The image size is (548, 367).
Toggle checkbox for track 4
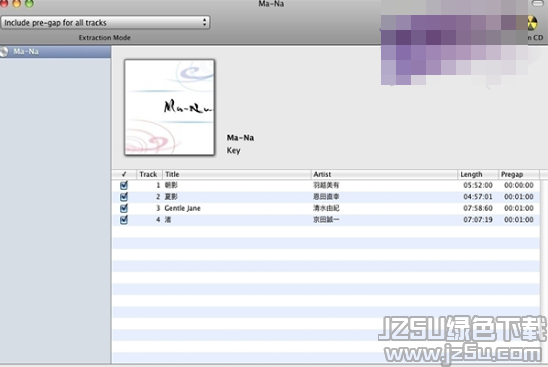(124, 220)
